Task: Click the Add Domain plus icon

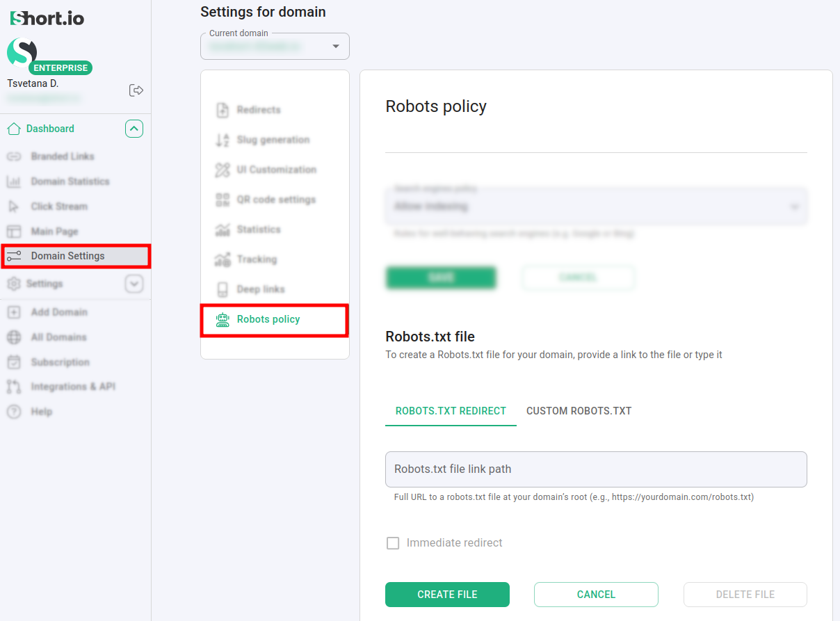Action: (14, 312)
